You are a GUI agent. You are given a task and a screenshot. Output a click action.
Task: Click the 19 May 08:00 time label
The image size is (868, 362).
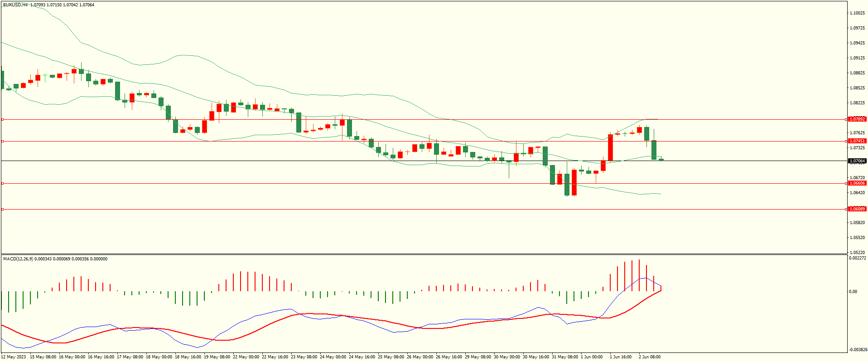(217, 357)
